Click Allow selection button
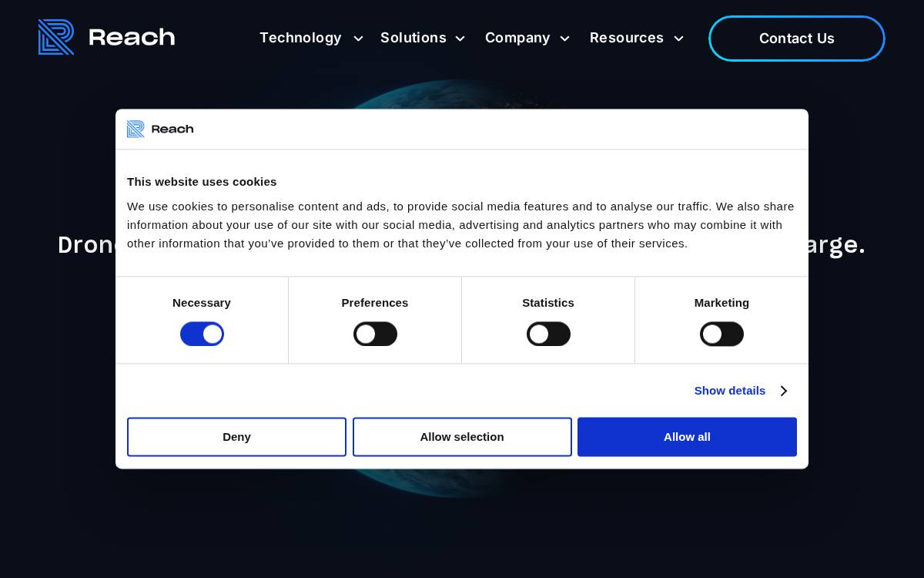The image size is (924, 578). 462,437
